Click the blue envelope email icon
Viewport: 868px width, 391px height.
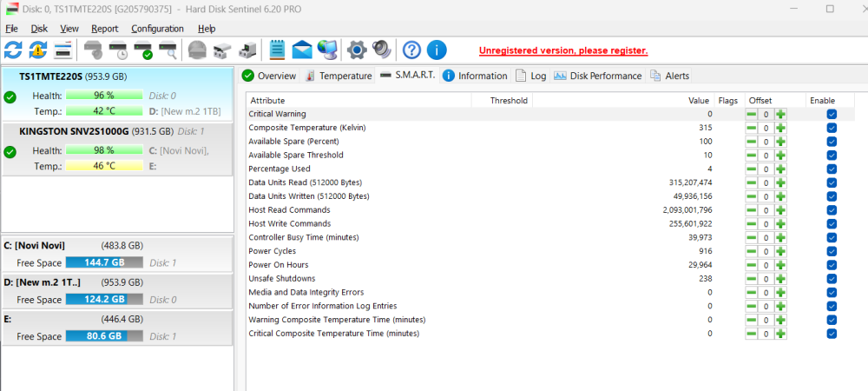tap(302, 50)
